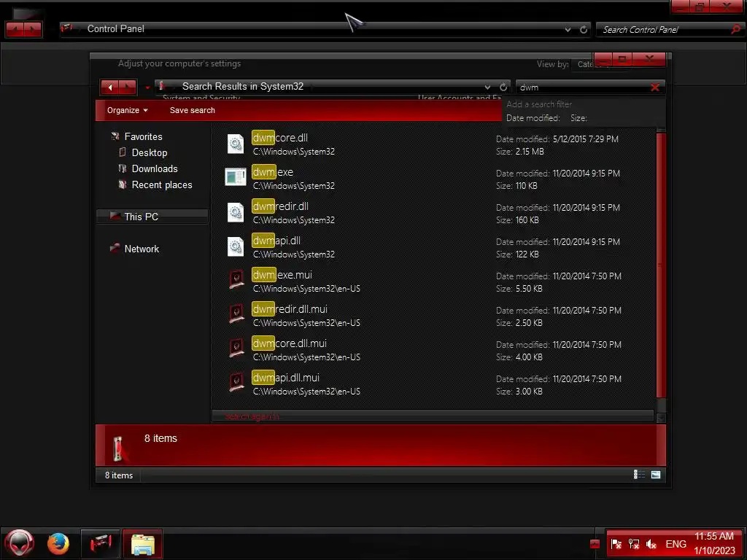Select the dwmapi.dll.mui file icon
The height and width of the screenshot is (560, 747).
(x=237, y=383)
